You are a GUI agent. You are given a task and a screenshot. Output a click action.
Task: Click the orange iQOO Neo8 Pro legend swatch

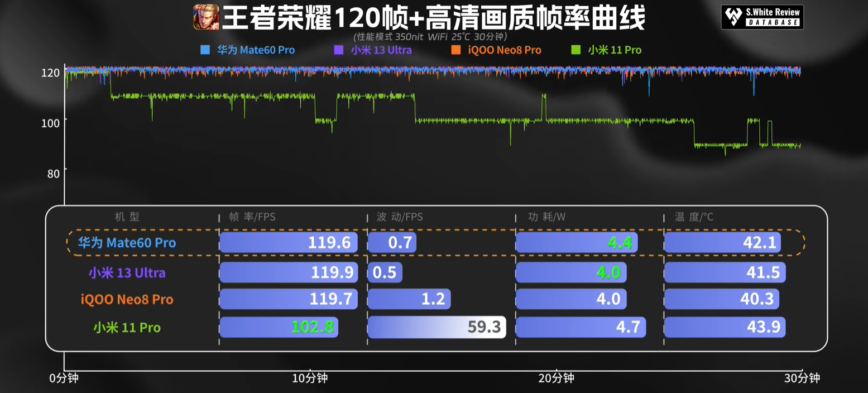(456, 50)
